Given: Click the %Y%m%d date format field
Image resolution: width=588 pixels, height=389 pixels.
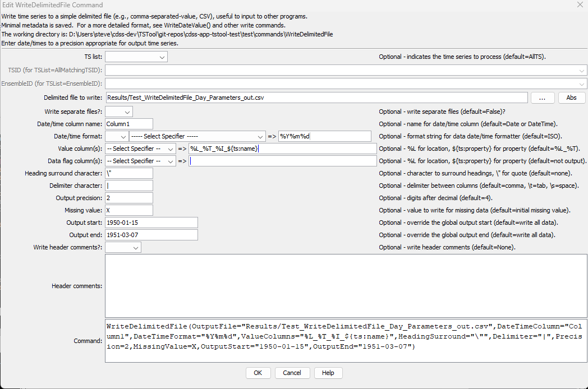Looking at the screenshot, I should pos(325,136).
